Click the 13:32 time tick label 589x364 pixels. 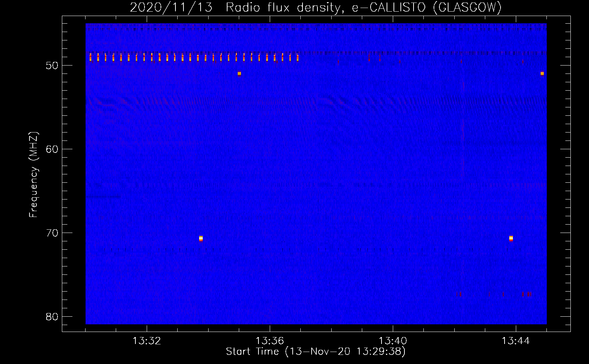tap(147, 341)
